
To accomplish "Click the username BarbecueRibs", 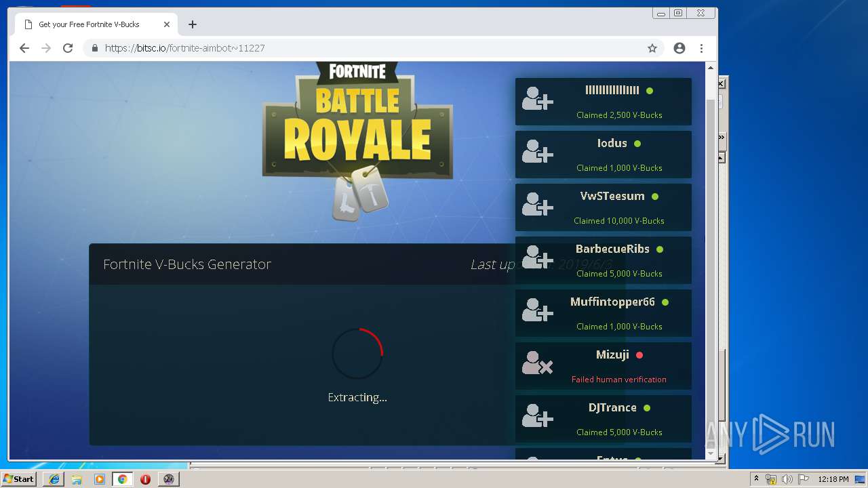I will [x=612, y=249].
